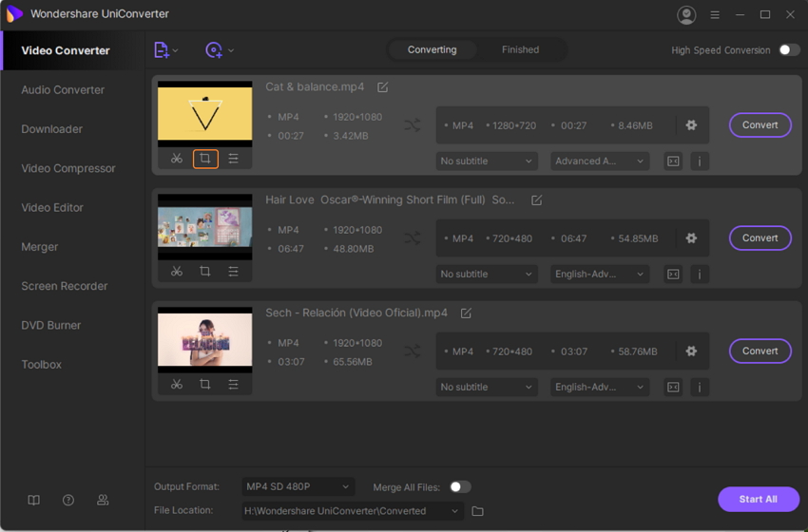Convert the Sech - Relación video
The image size is (808, 532).
tap(760, 351)
